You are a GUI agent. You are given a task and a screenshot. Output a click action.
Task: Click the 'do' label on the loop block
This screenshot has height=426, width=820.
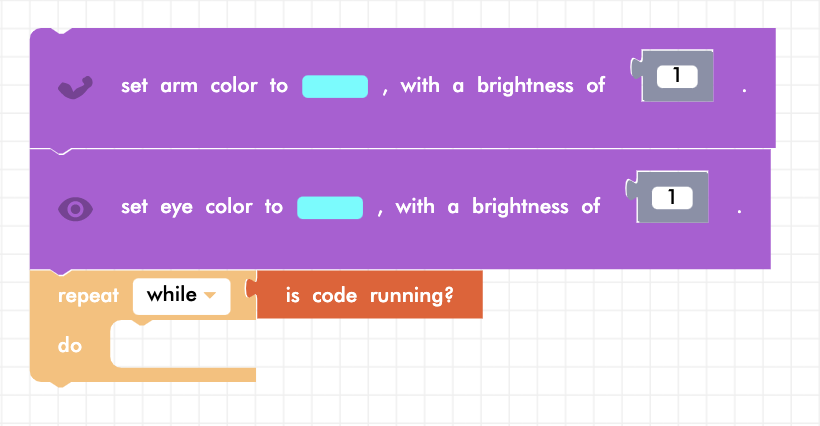point(70,345)
